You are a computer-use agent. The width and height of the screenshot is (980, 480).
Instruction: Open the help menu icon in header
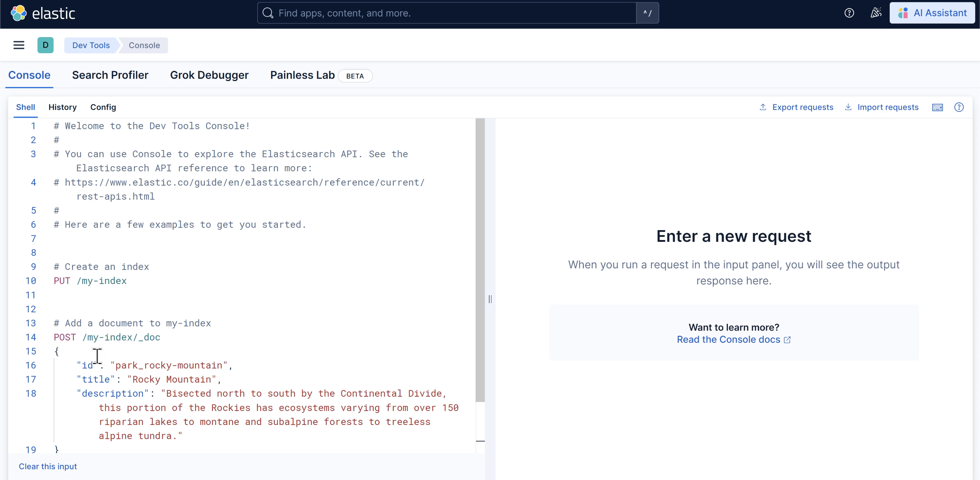[x=849, y=13]
